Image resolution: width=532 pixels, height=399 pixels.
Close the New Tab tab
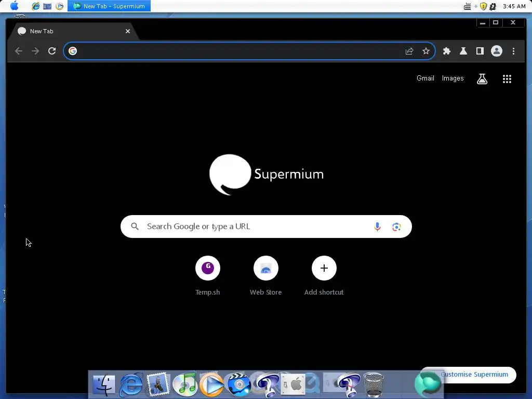[x=128, y=31]
